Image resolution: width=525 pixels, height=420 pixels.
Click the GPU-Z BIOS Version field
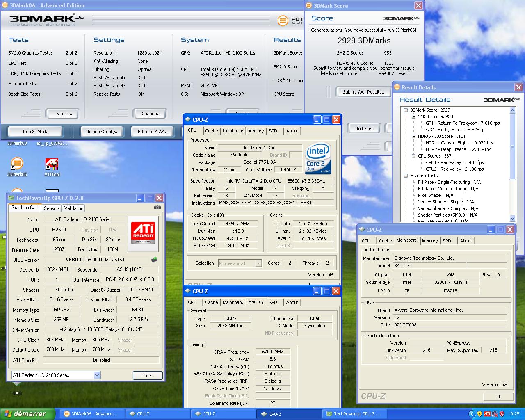95,260
